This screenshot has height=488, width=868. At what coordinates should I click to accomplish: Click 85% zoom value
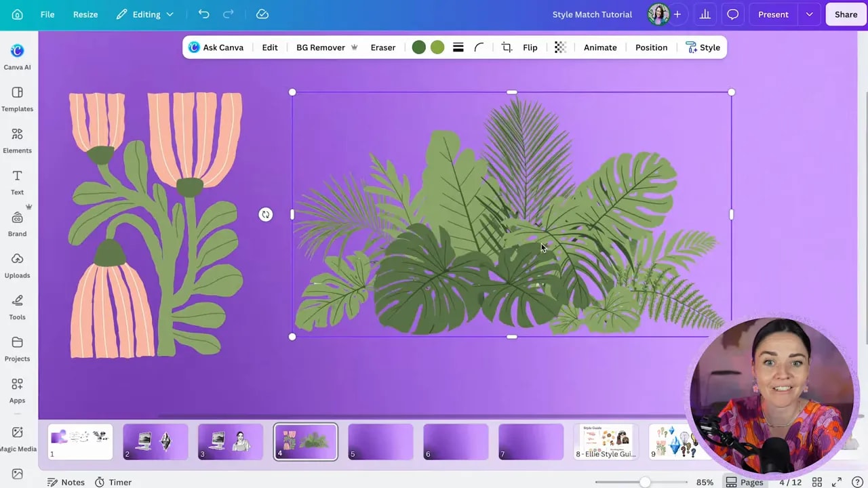point(705,483)
